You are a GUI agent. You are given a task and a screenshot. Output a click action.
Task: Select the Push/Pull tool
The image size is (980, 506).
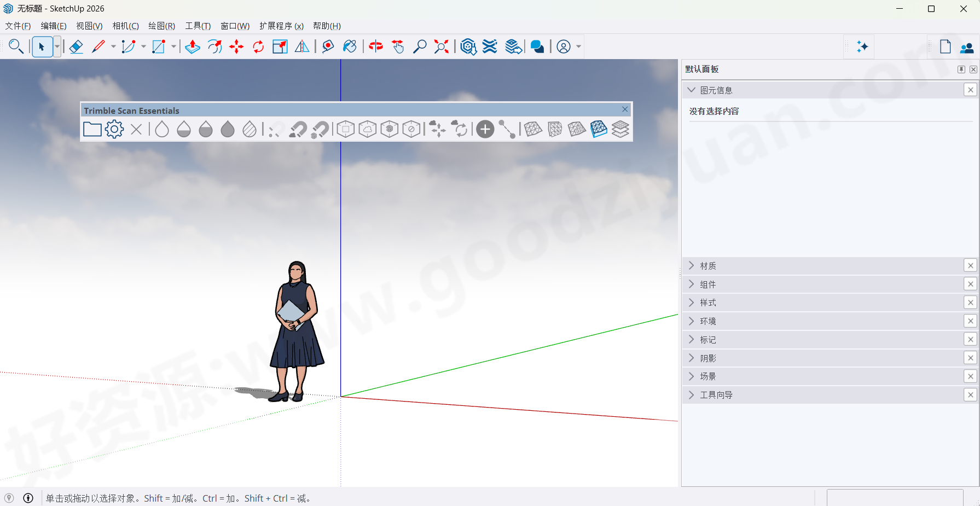point(192,46)
